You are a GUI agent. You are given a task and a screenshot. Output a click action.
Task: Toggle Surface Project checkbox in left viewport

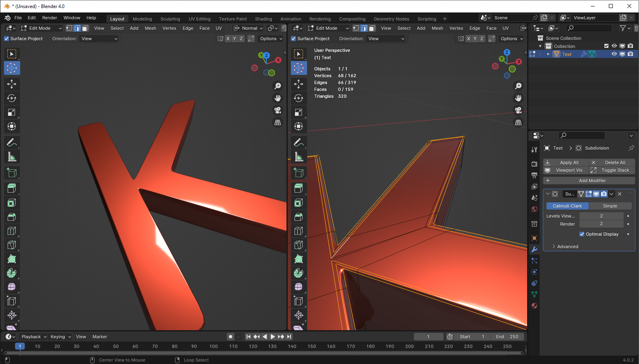click(6, 39)
